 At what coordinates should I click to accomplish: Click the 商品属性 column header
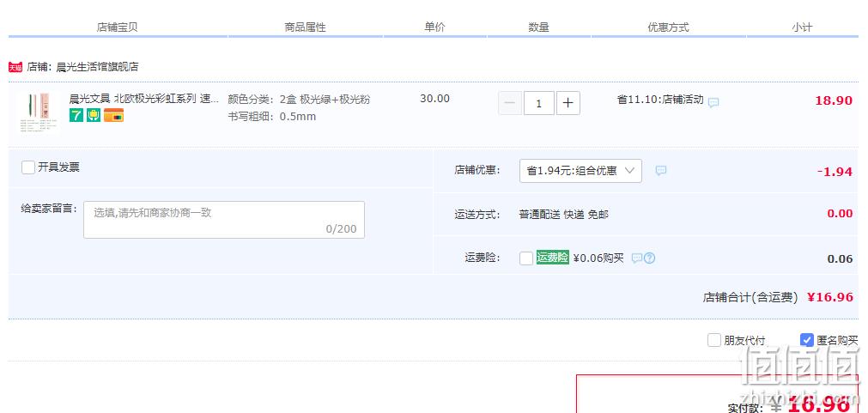(x=305, y=27)
